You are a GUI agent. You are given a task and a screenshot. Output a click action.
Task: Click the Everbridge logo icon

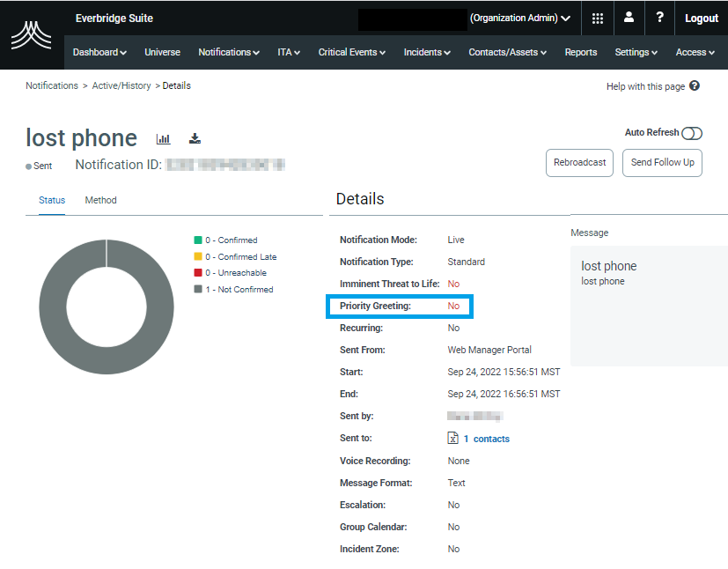coord(31,35)
